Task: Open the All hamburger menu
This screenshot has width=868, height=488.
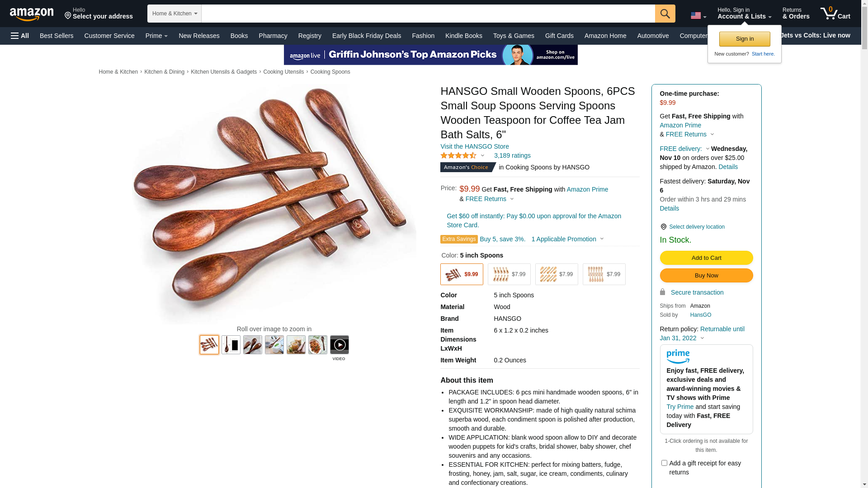Action: pos(20,36)
